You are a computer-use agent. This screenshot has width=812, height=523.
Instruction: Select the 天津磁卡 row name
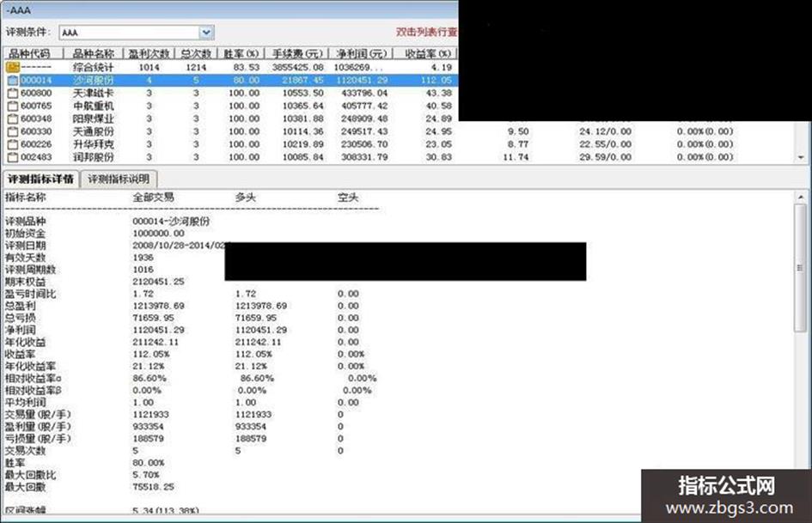coord(93,94)
